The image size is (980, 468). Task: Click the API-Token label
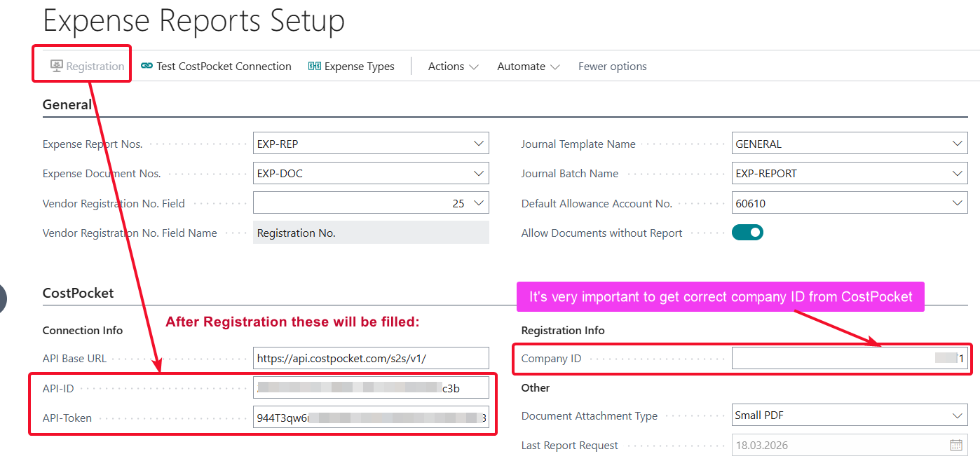[x=67, y=418]
